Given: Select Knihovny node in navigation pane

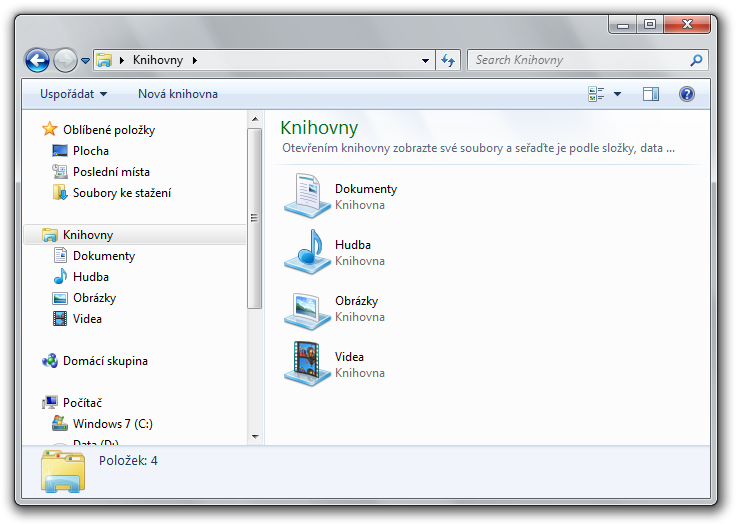Looking at the screenshot, I should 135,235.
